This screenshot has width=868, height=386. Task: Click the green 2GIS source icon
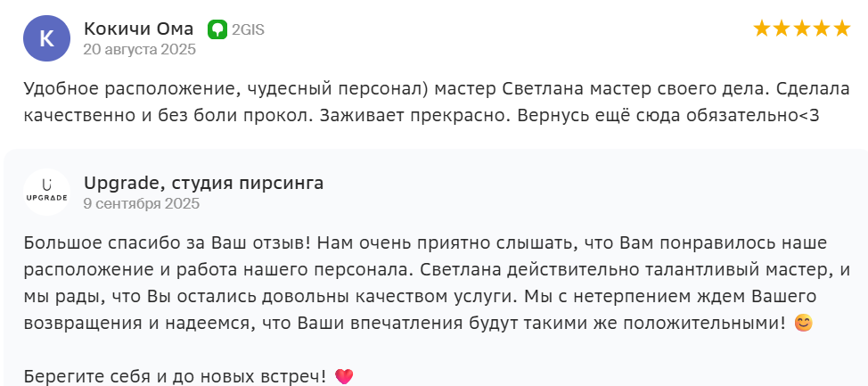click(217, 29)
